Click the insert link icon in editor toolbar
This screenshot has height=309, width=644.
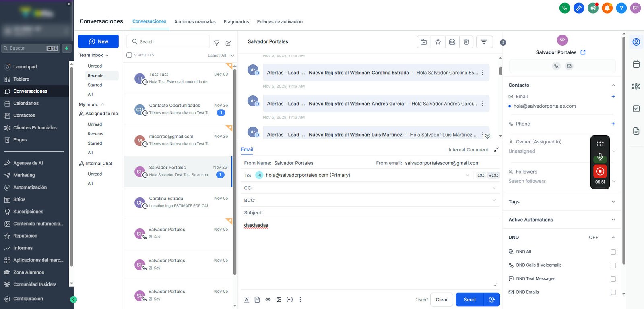268,300
